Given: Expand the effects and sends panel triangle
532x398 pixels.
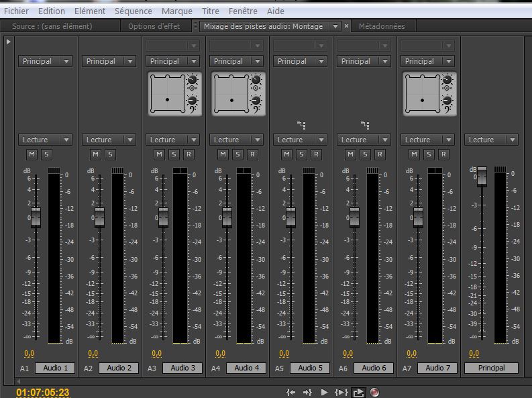Looking at the screenshot, I should [x=8, y=42].
